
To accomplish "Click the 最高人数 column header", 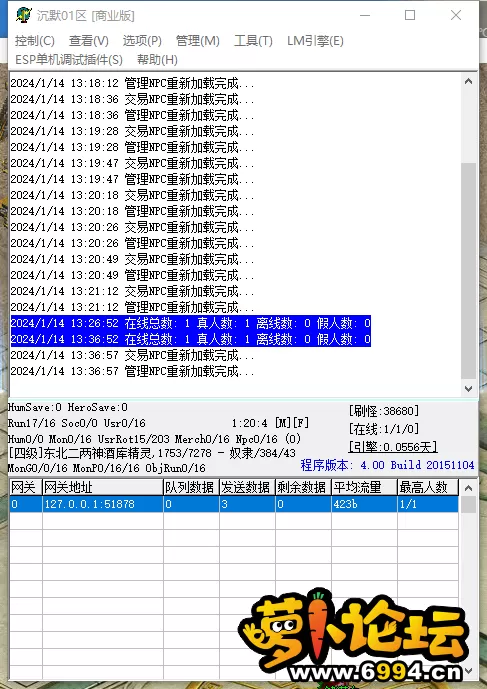I will (428, 487).
